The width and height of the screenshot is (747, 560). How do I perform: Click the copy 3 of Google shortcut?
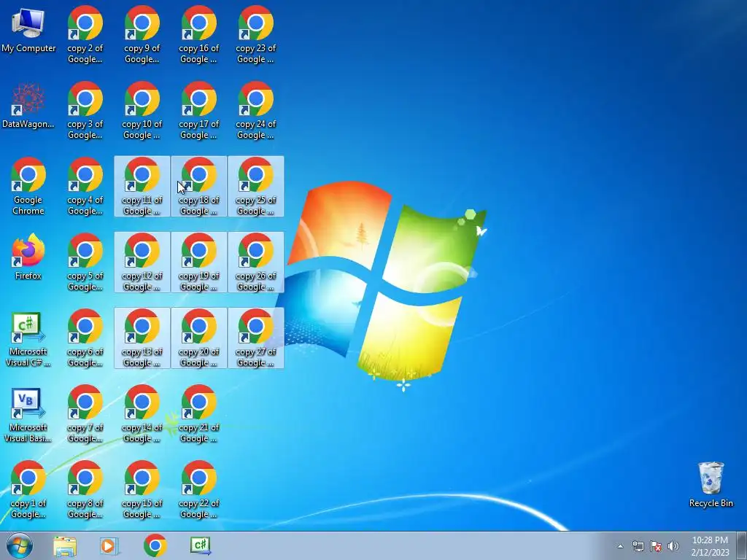(x=85, y=111)
